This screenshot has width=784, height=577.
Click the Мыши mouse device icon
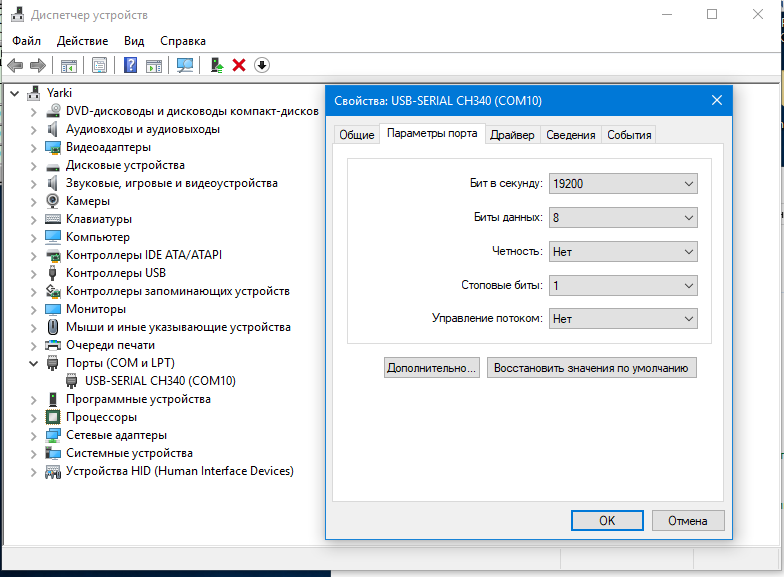pos(52,327)
